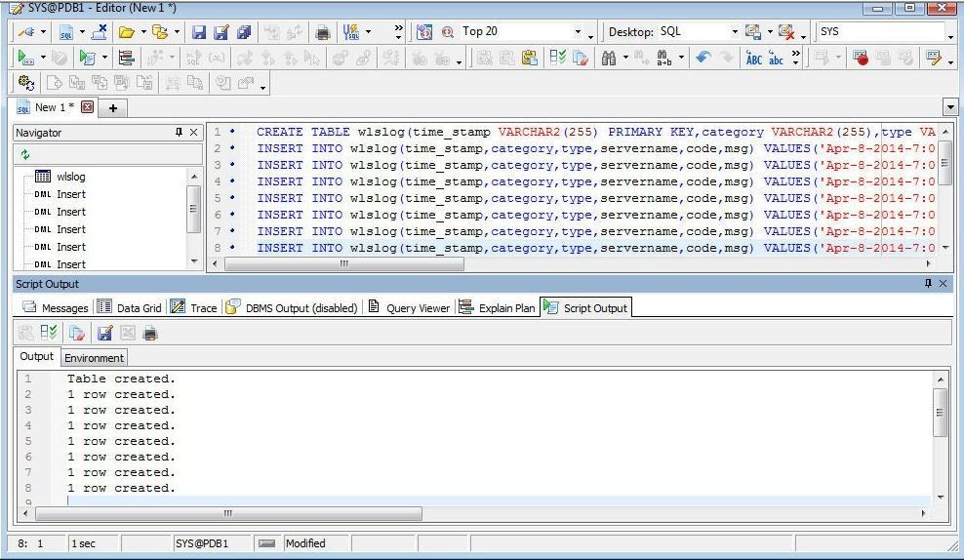
Task: Click the save desktop layout icon
Action: 753,32
